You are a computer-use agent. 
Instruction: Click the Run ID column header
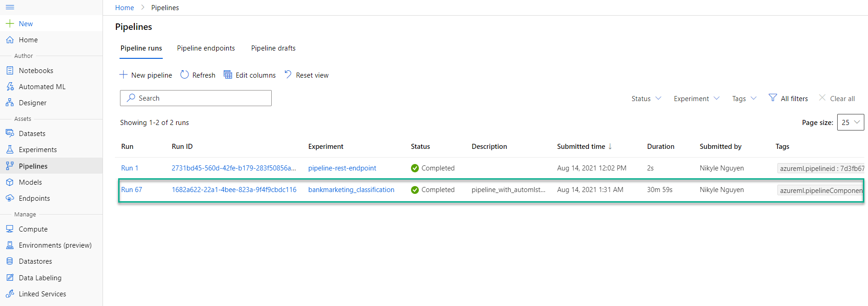click(182, 147)
